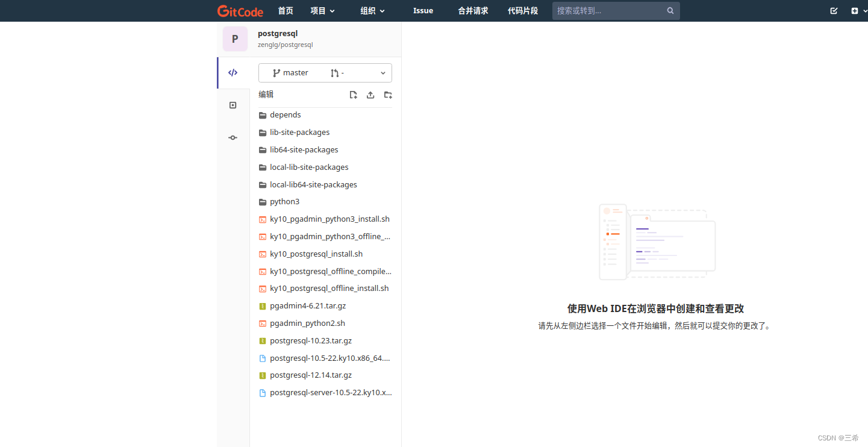Viewport: 868px width, 447px height.
Task: Expand the 组织 dropdown menu
Action: [372, 11]
